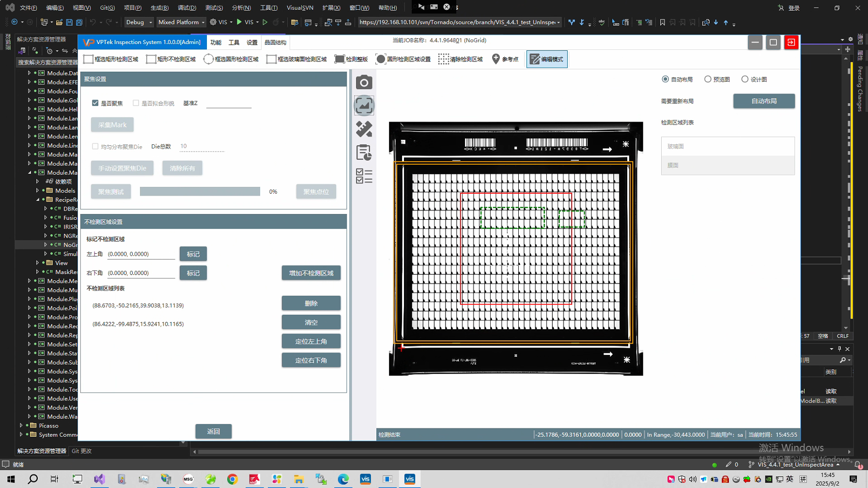The image size is (868, 488).
Task: Click the camera capture icon
Action: point(364,82)
